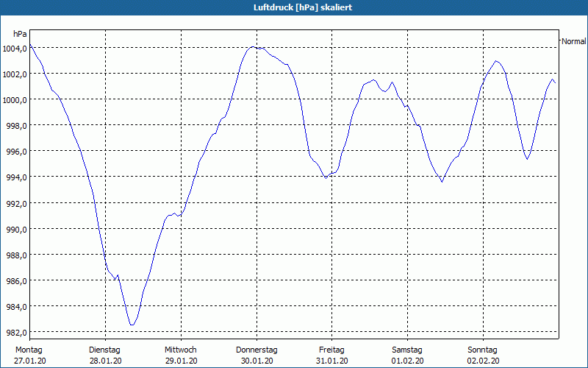Click the '984,0' axis value

pos(16,308)
